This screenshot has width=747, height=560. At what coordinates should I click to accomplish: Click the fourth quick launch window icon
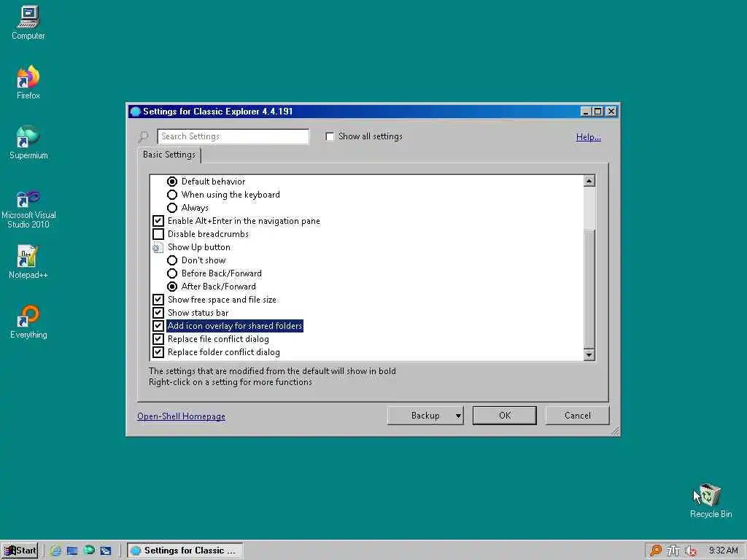105,551
